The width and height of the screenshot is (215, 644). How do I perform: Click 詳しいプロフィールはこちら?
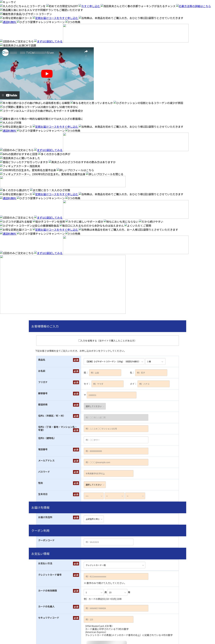pos(75,170)
